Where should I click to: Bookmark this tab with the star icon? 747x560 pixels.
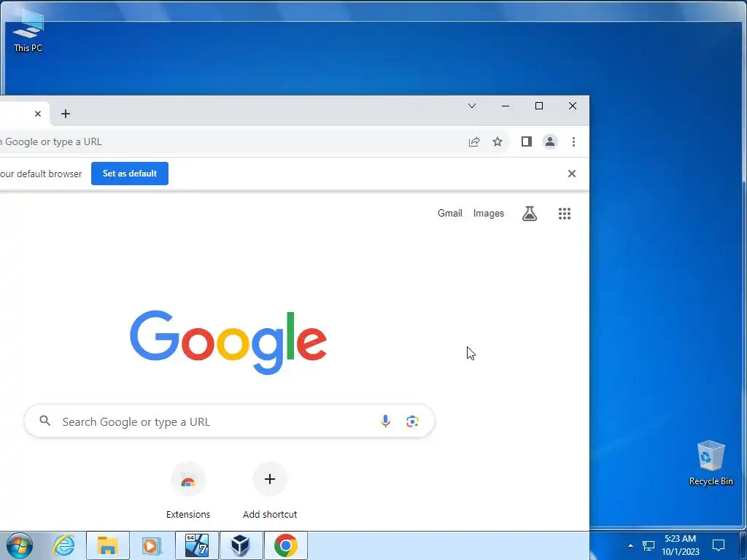tap(498, 142)
